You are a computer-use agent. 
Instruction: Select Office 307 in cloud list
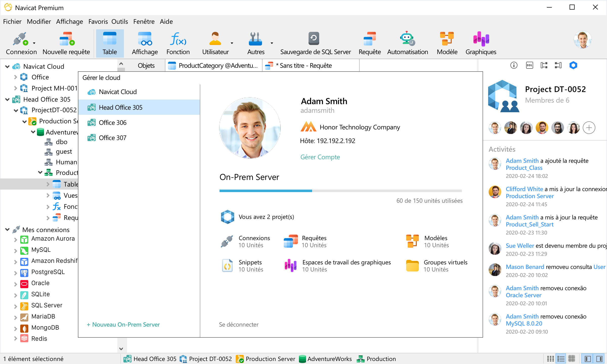click(x=139, y=138)
